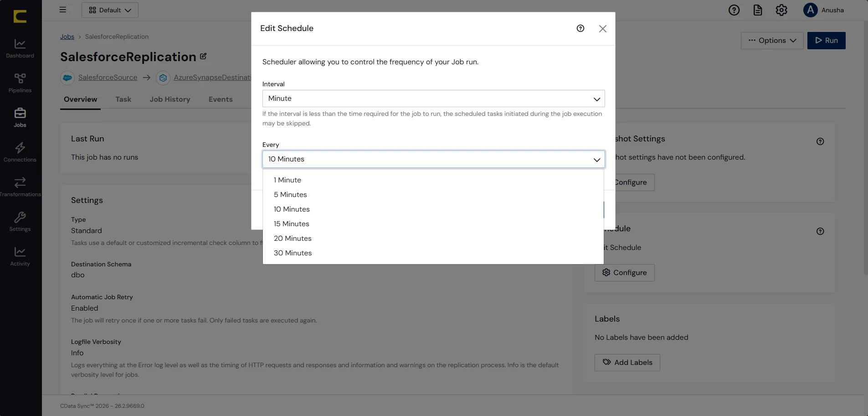Open the documentation page icon
The height and width of the screenshot is (416, 868).
[x=758, y=10]
